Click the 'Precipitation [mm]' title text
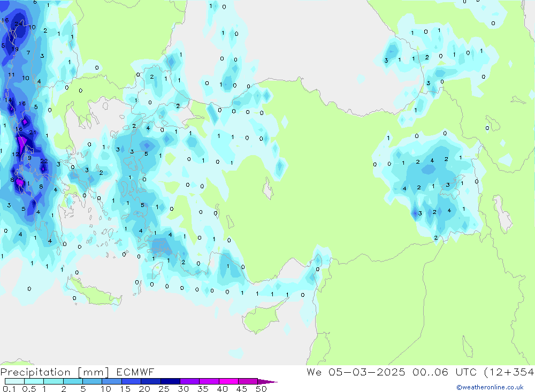The height and width of the screenshot is (392, 535). tap(55, 372)
